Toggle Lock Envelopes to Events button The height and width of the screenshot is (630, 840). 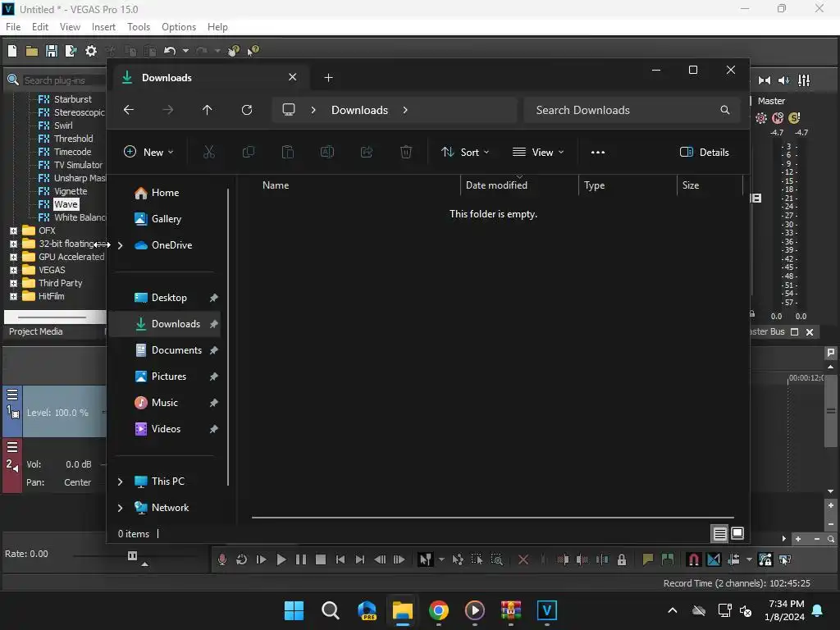click(765, 559)
